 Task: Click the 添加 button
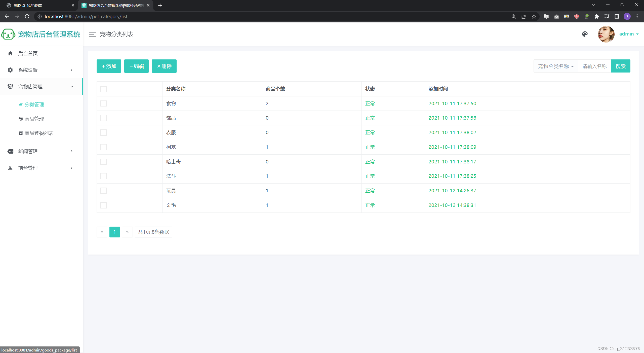(x=109, y=66)
